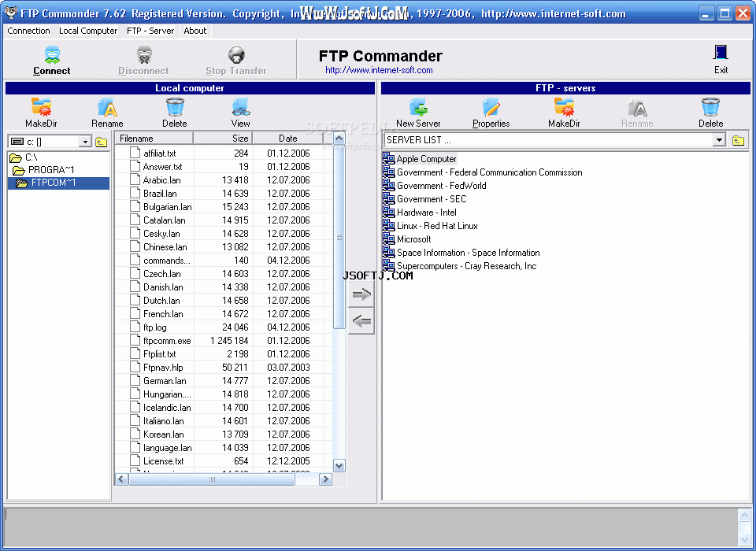Screen dimensions: 756x551
Task: Click the Connect toolbar icon
Action: point(52,55)
